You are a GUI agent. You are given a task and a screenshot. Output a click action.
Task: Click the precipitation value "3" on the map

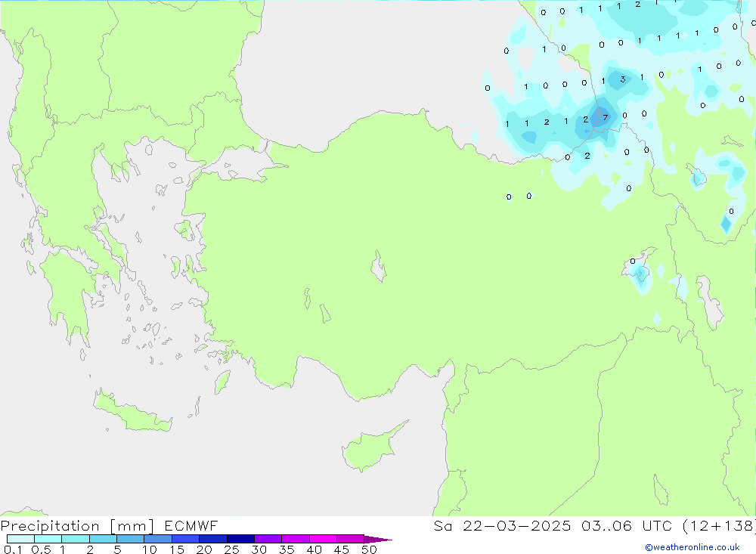[623, 79]
